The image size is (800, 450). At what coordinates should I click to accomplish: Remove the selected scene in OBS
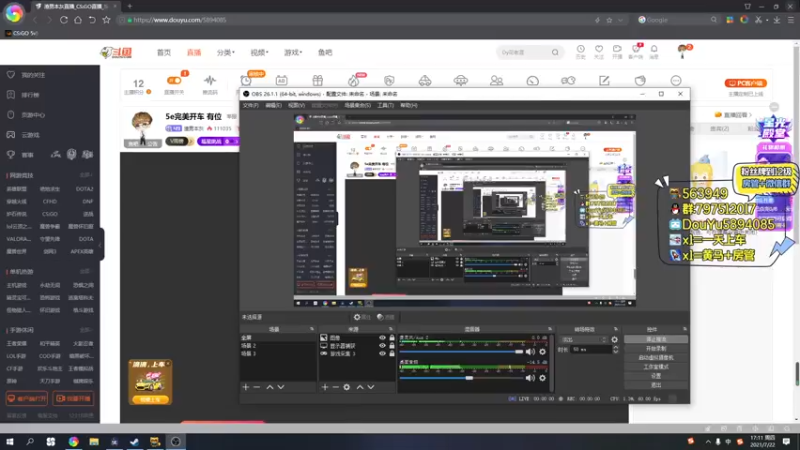(257, 387)
